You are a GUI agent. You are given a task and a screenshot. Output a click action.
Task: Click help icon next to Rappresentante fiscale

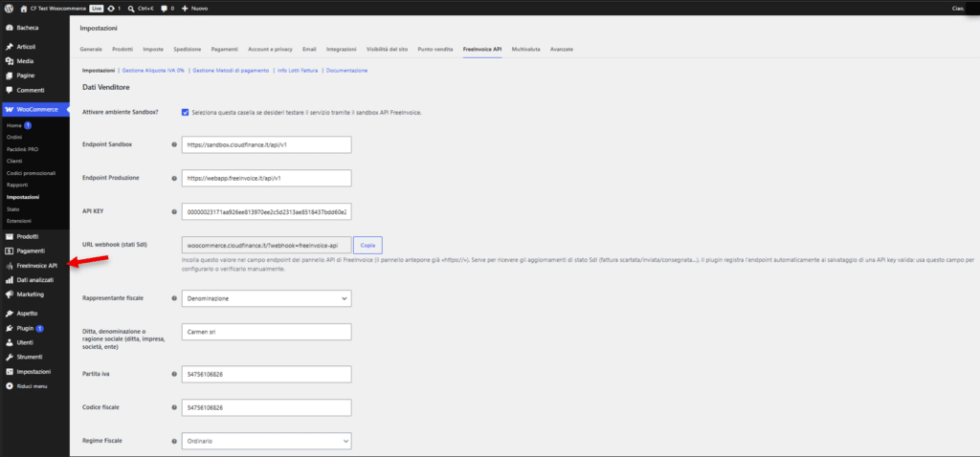click(174, 298)
